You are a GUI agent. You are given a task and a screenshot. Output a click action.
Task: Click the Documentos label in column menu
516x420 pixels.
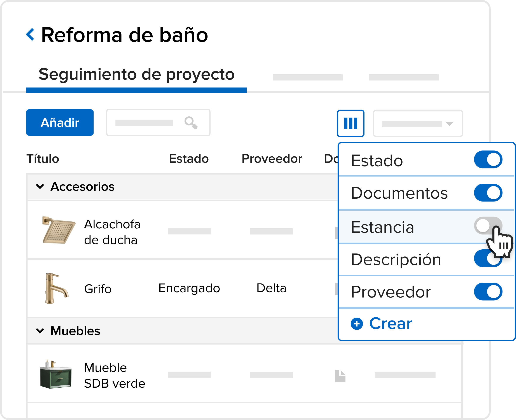click(399, 193)
